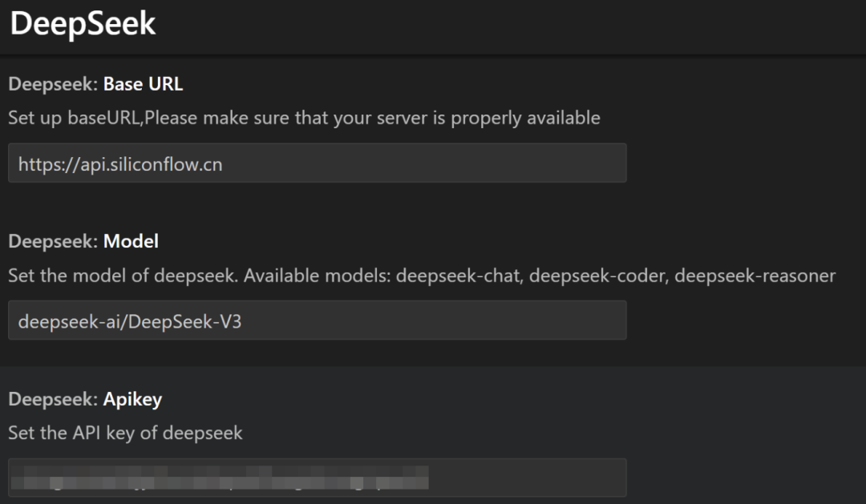The height and width of the screenshot is (504, 866).
Task: Click 'Apikey' in the third header
Action: (132, 398)
